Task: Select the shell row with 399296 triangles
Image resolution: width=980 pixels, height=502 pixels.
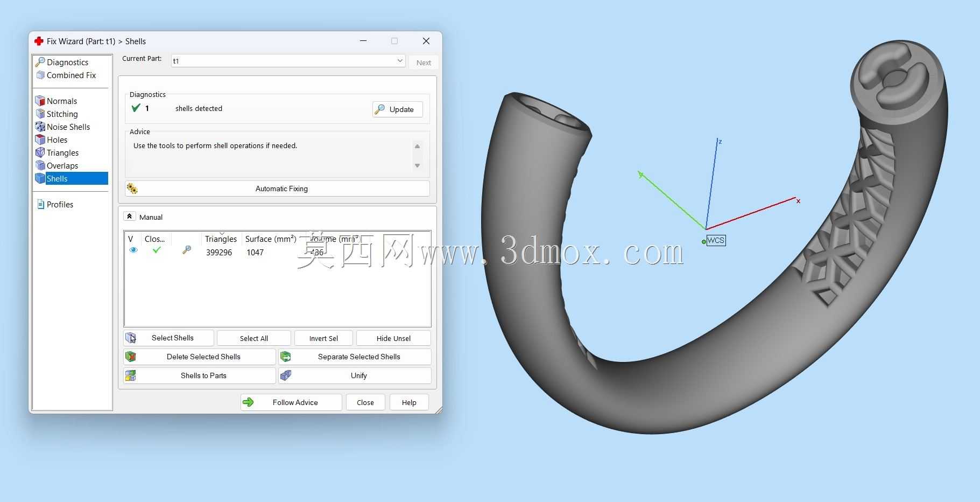Action: [277, 252]
